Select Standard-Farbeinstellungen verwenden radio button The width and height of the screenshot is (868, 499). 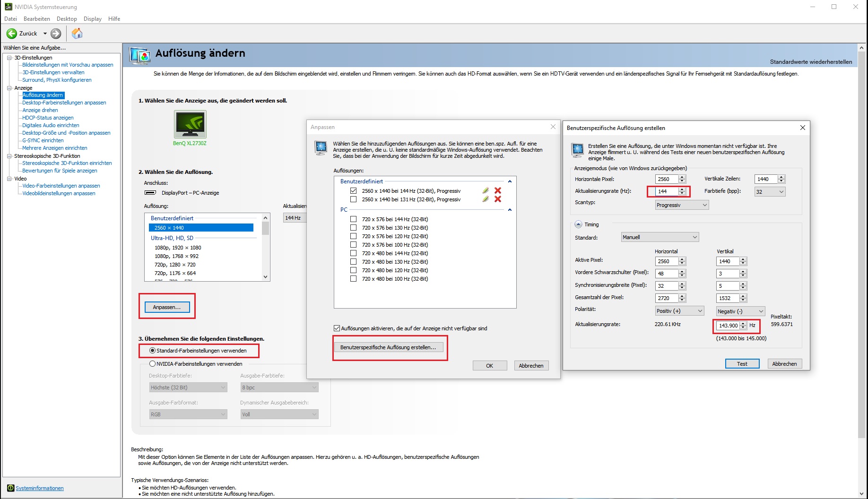[x=152, y=351]
